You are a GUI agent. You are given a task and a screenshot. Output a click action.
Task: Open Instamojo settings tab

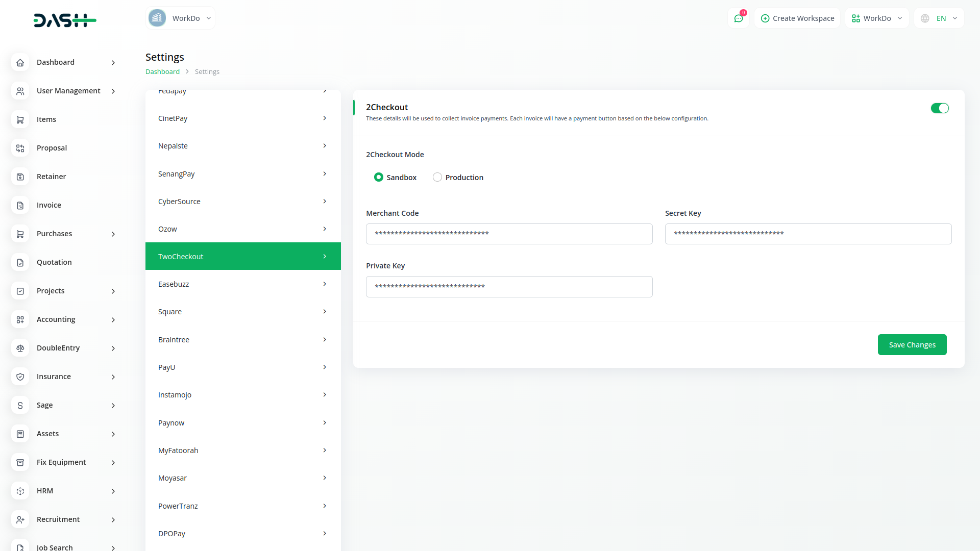[243, 395]
